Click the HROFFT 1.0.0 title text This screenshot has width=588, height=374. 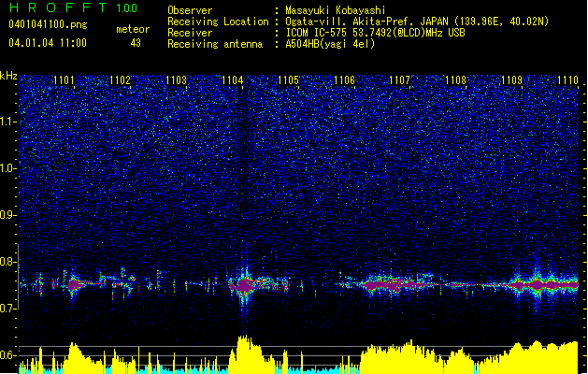coord(73,7)
